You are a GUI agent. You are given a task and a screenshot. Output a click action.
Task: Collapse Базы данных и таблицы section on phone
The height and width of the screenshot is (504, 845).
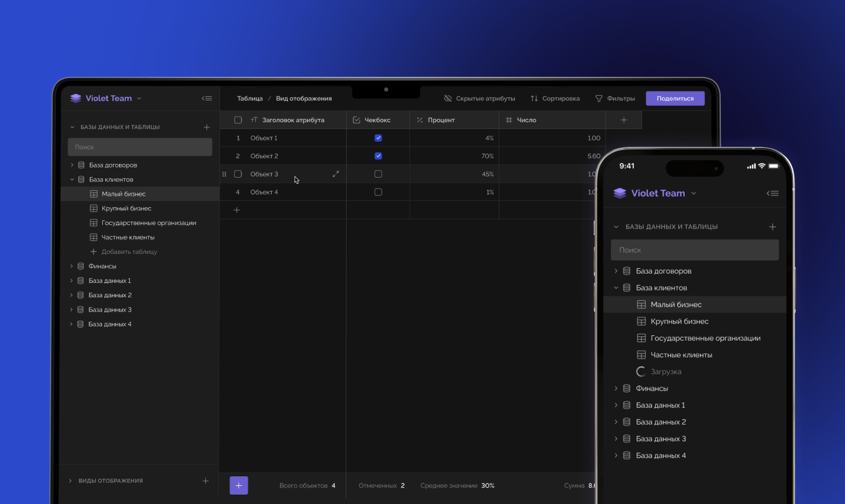(x=616, y=227)
